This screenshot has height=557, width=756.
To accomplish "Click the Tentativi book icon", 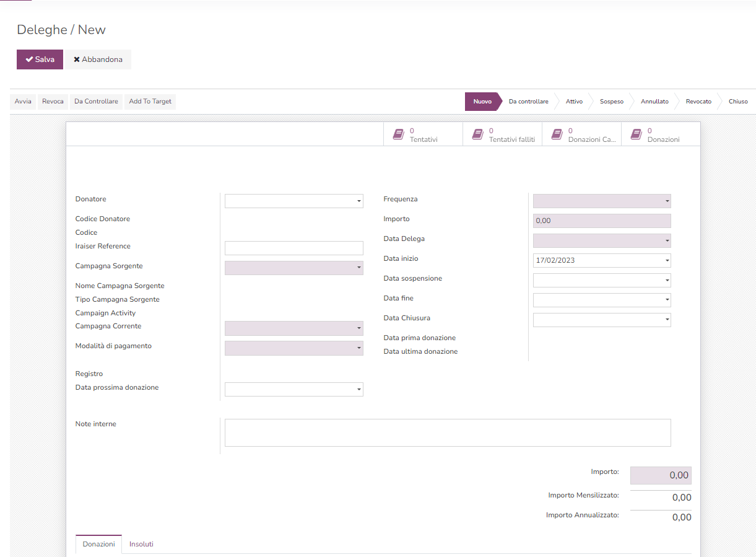I will click(398, 134).
